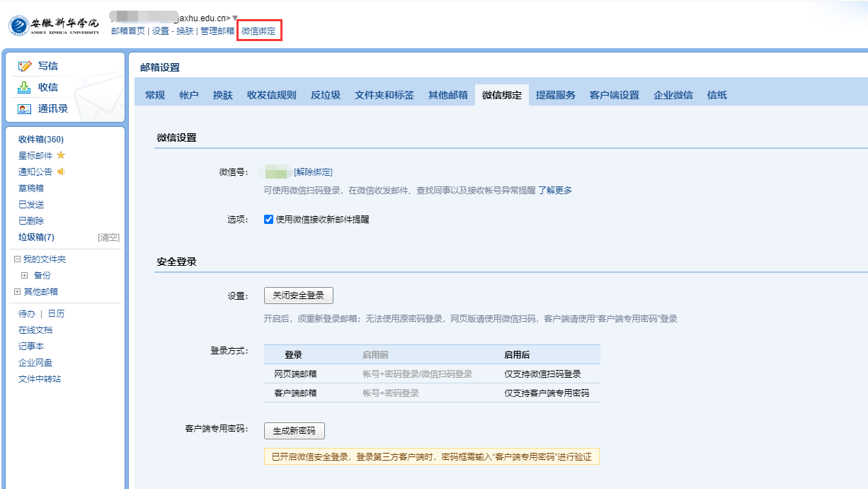Open the 客户端设置 tab
The height and width of the screenshot is (489, 868).
[x=614, y=95]
